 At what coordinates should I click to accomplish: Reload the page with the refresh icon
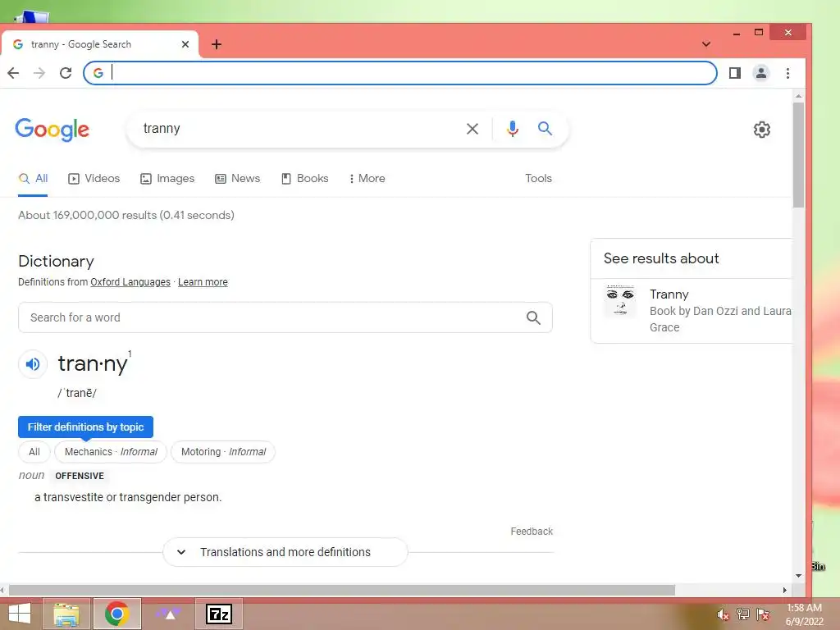(66, 73)
